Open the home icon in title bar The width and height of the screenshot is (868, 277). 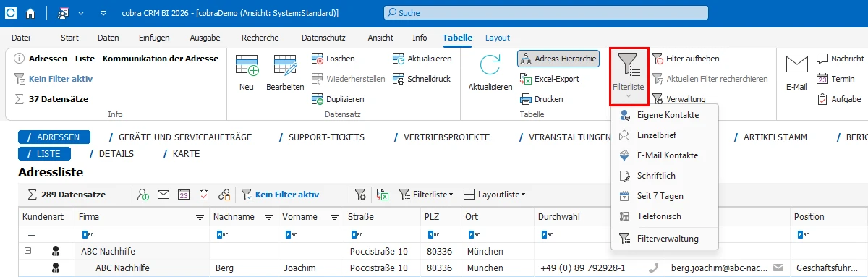point(30,12)
